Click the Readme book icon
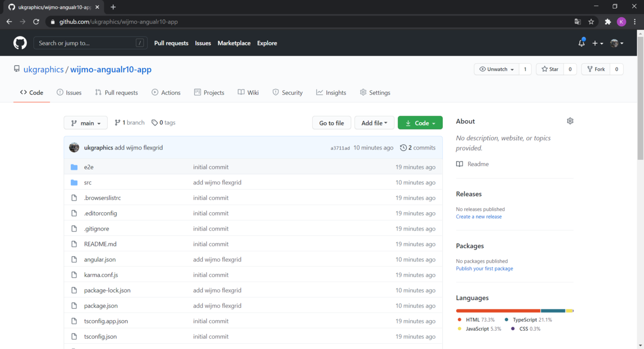This screenshot has height=349, width=644. [x=459, y=164]
